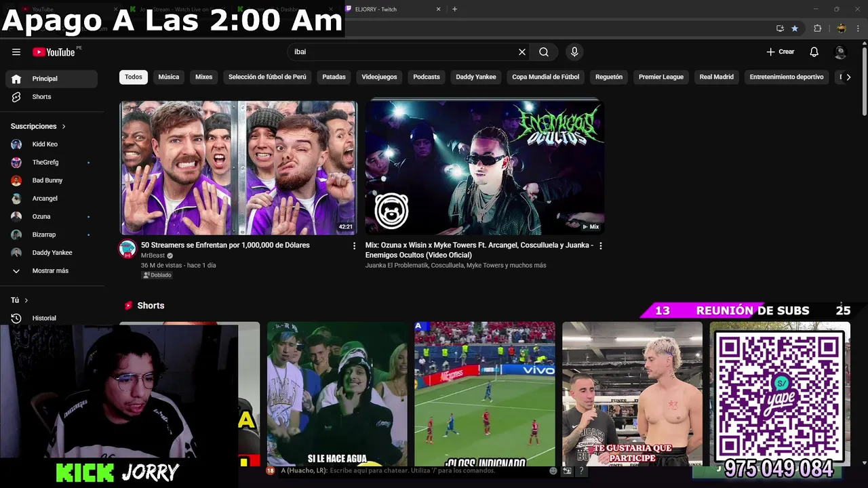Select the Selección de fútbol de Perú chip

tap(267, 77)
